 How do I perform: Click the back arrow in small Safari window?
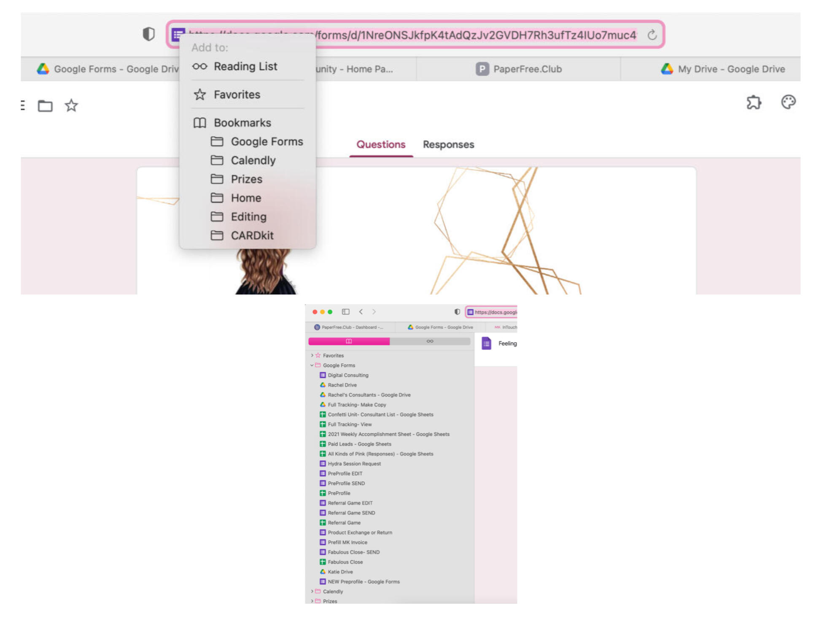[361, 312]
